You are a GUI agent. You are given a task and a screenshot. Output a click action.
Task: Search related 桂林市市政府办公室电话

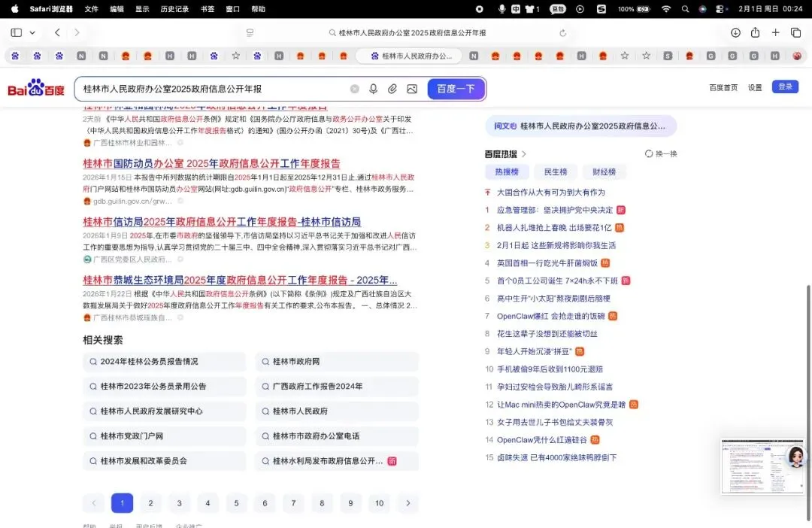pyautogui.click(x=337, y=436)
